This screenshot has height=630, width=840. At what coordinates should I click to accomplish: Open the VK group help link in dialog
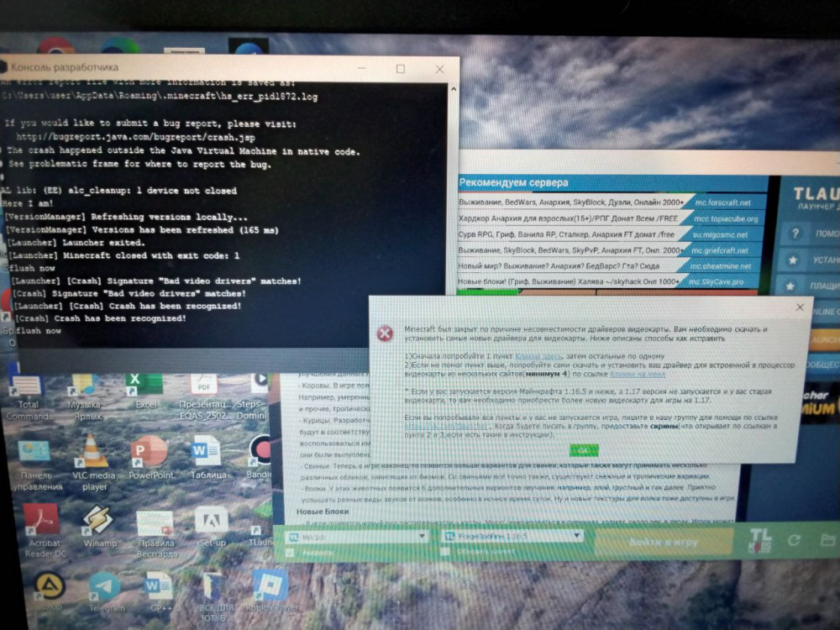pyautogui.click(x=447, y=426)
